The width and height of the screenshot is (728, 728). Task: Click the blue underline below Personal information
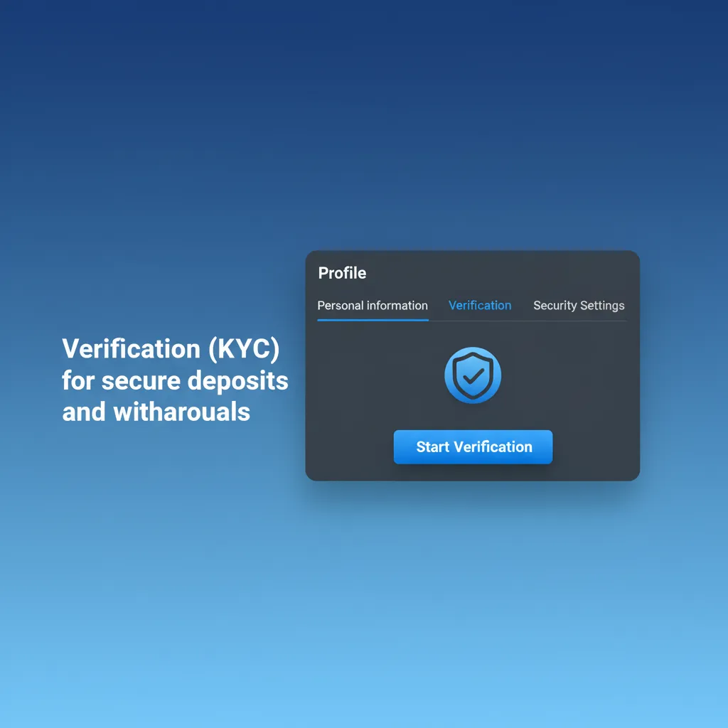[x=373, y=321]
